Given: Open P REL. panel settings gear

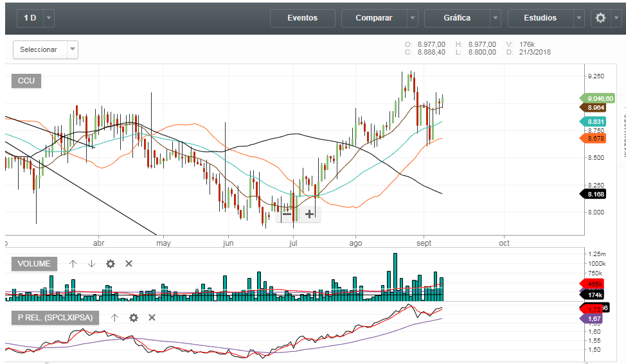Looking at the screenshot, I should click(x=134, y=318).
